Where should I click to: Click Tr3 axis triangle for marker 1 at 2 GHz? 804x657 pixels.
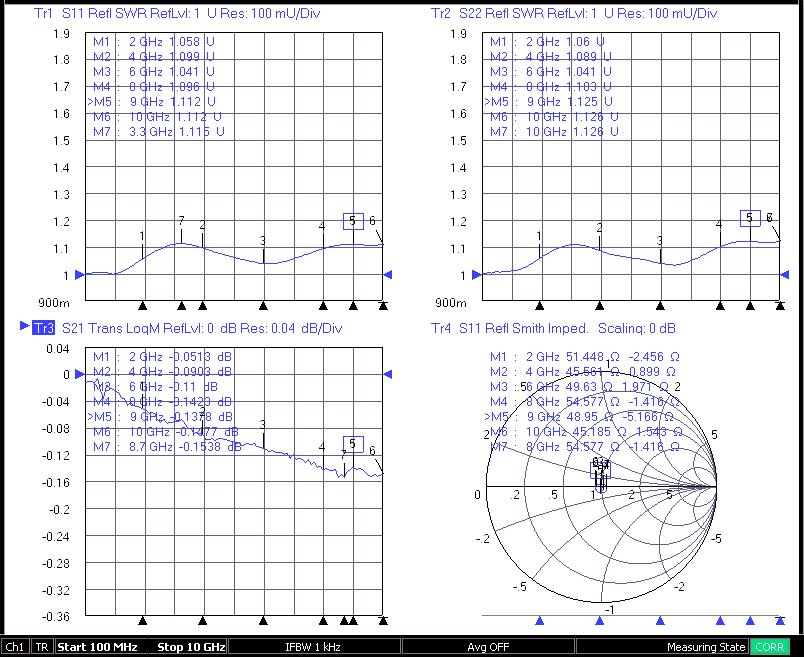click(143, 621)
